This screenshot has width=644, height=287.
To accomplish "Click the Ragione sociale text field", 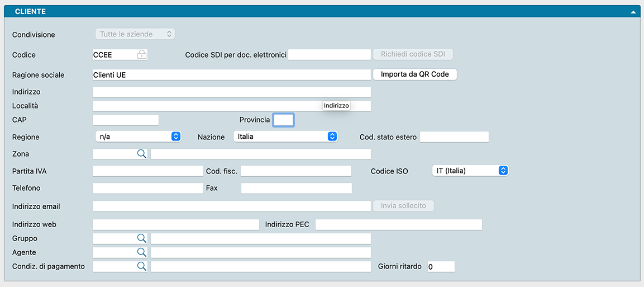I will [231, 74].
